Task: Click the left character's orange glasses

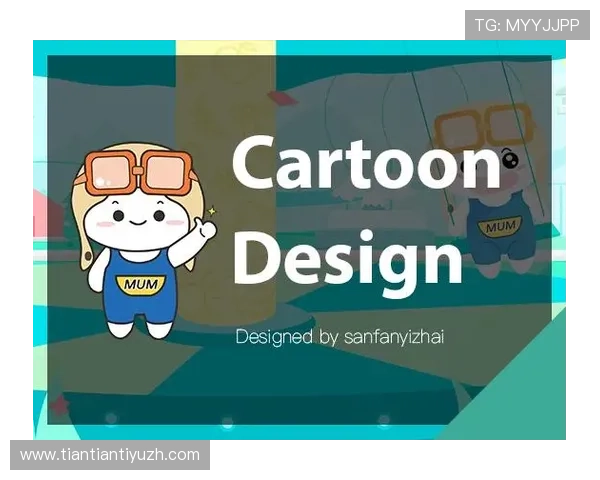Action: coord(136,172)
